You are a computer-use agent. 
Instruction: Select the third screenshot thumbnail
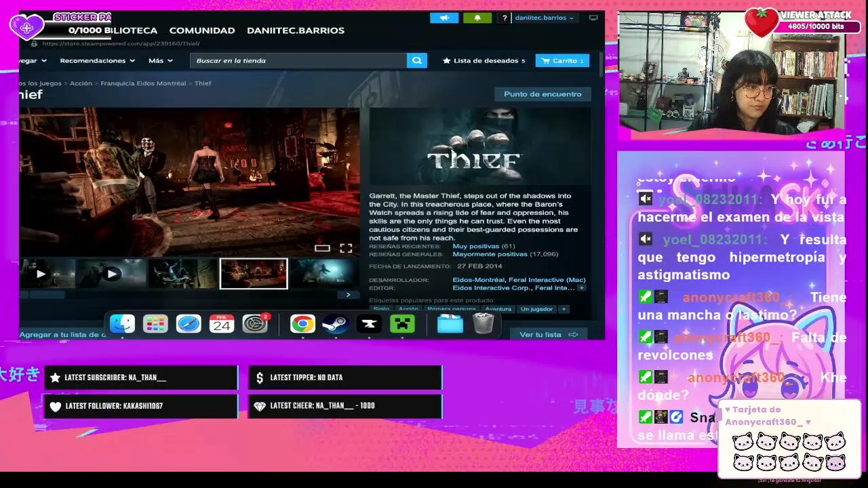pos(182,274)
